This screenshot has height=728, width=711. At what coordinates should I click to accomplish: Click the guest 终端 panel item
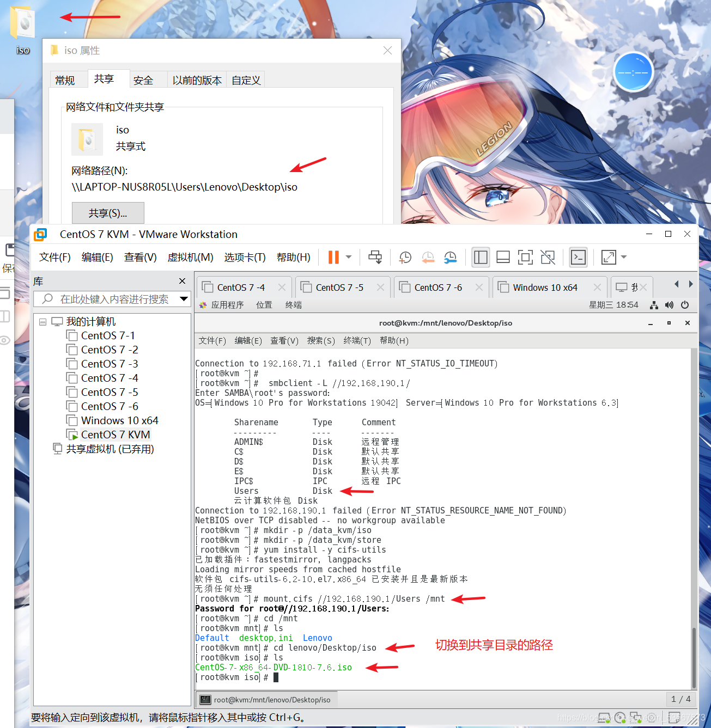pos(294,305)
